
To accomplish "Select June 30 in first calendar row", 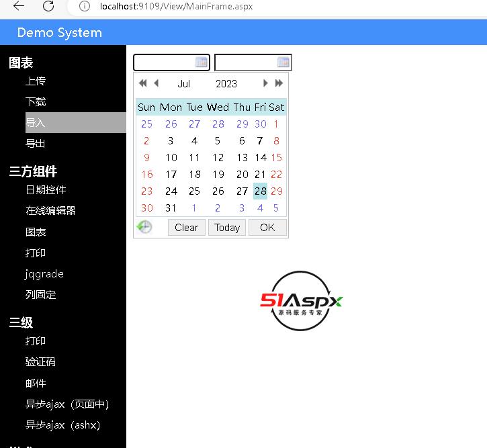I will pos(261,124).
